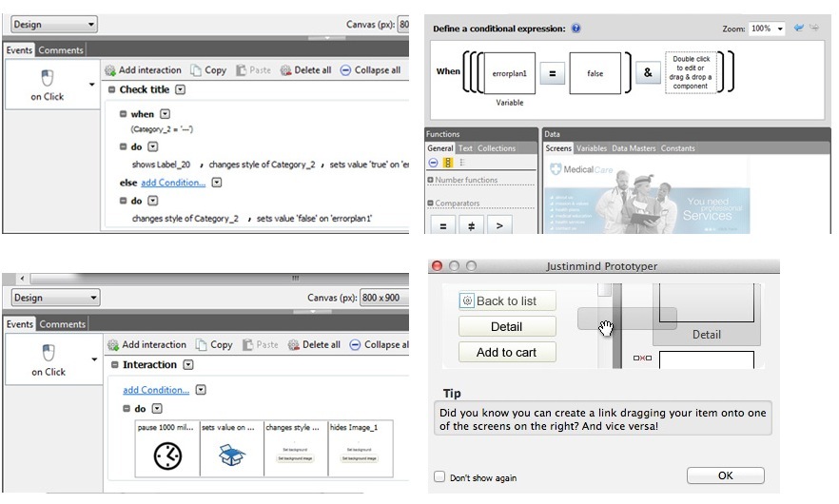Click the blue undo arrow near Zoom
Screen dimensions: 839x504
click(798, 28)
